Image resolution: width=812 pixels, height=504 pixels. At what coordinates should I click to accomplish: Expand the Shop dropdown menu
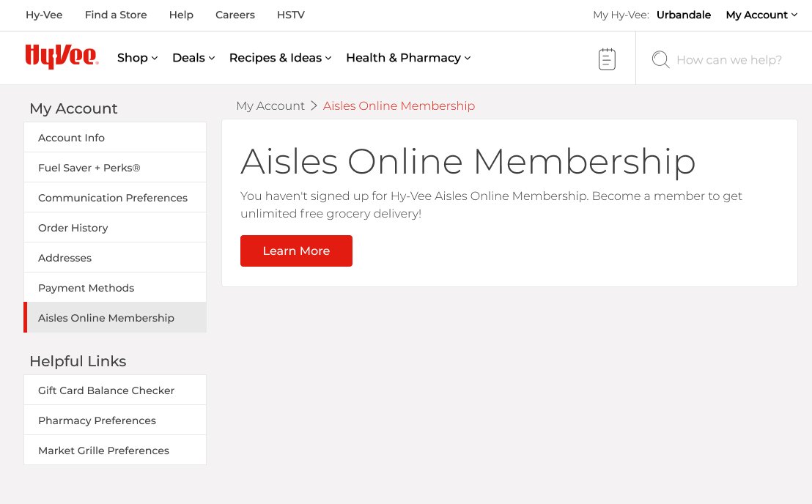pyautogui.click(x=137, y=58)
